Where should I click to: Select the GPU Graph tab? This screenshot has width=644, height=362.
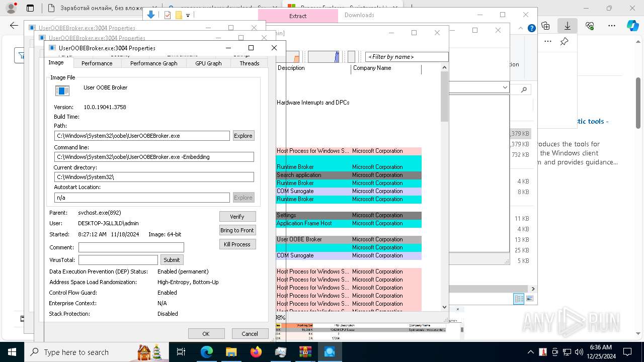208,63
